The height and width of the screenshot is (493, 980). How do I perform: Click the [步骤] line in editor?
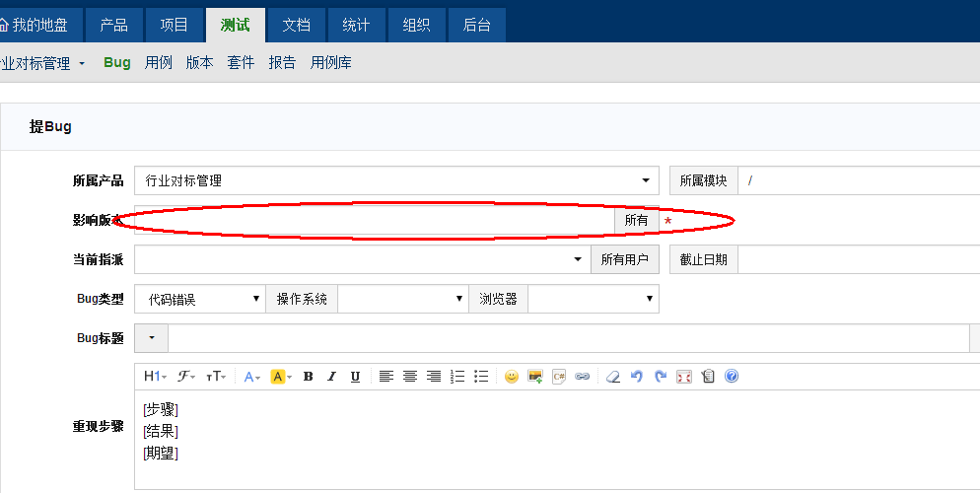[x=161, y=410]
